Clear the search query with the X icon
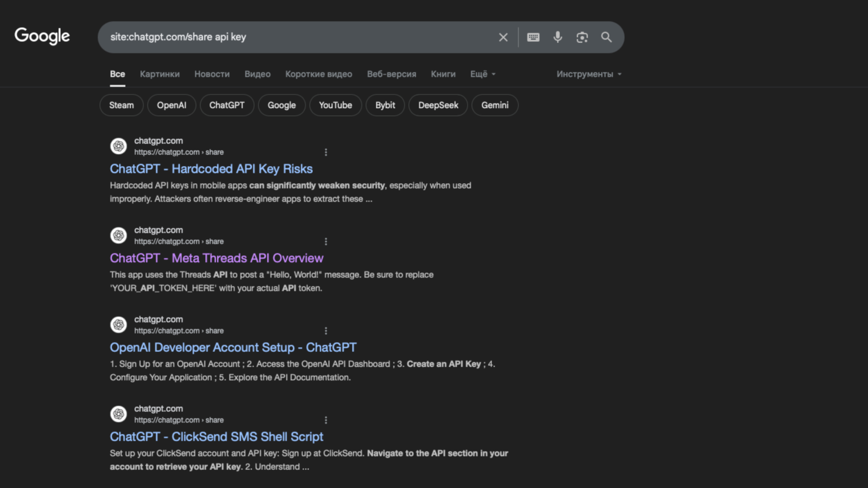The width and height of the screenshot is (868, 488). tap(503, 37)
